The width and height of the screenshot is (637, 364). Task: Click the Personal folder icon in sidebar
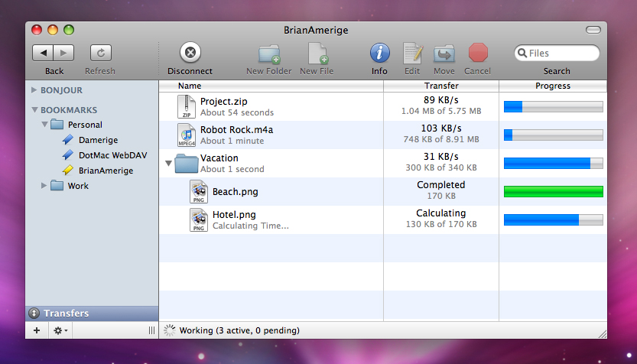pyautogui.click(x=57, y=125)
